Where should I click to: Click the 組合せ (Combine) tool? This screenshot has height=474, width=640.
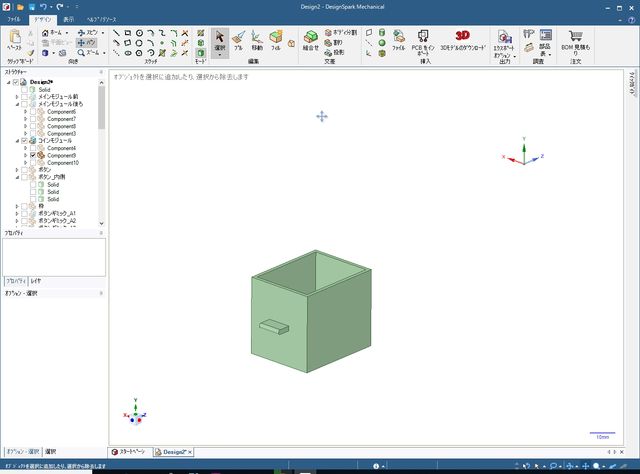pos(311,41)
